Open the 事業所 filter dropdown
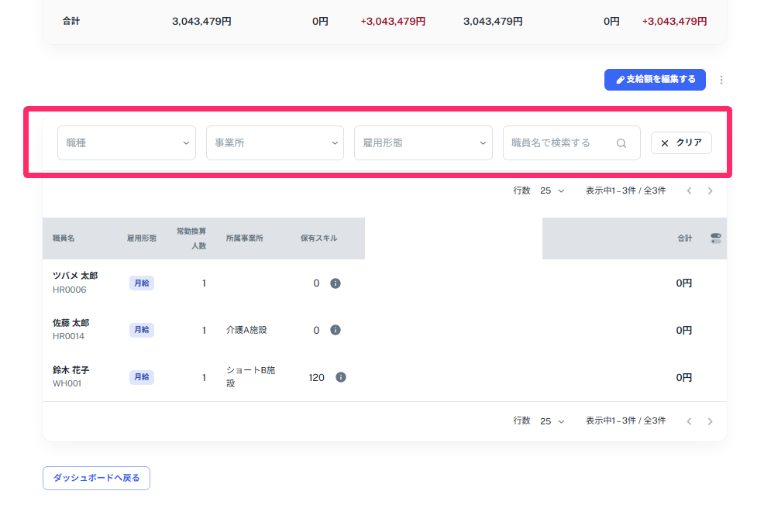The width and height of the screenshot is (764, 532). tap(274, 142)
